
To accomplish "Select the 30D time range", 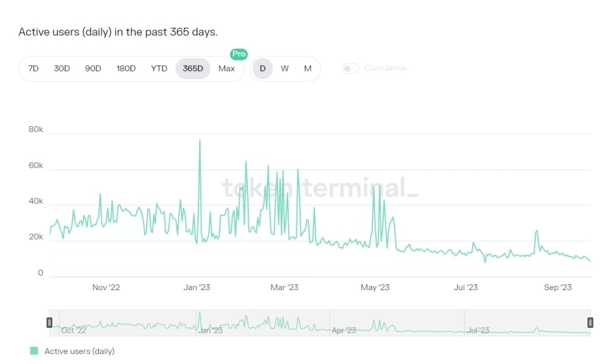I will pyautogui.click(x=62, y=68).
